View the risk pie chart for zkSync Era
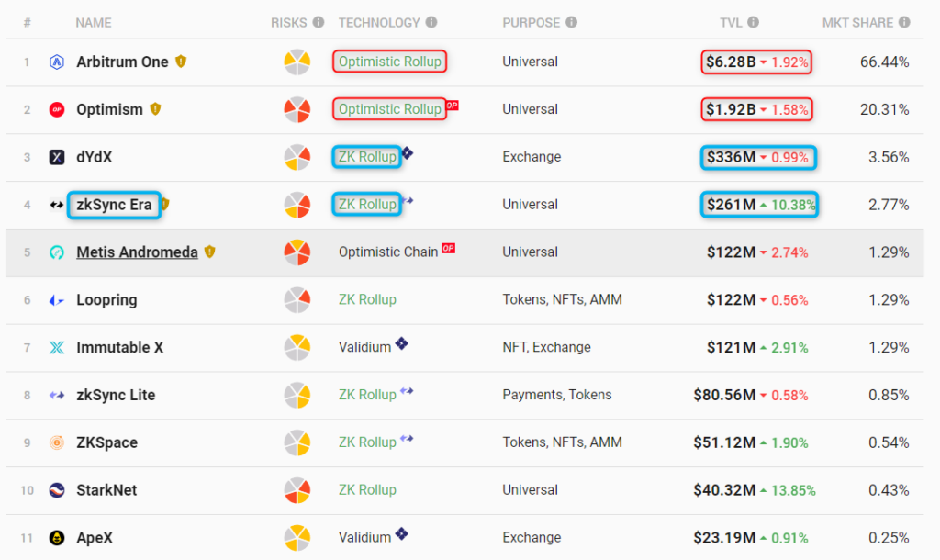Viewport: 940px width, 560px height. tap(297, 205)
